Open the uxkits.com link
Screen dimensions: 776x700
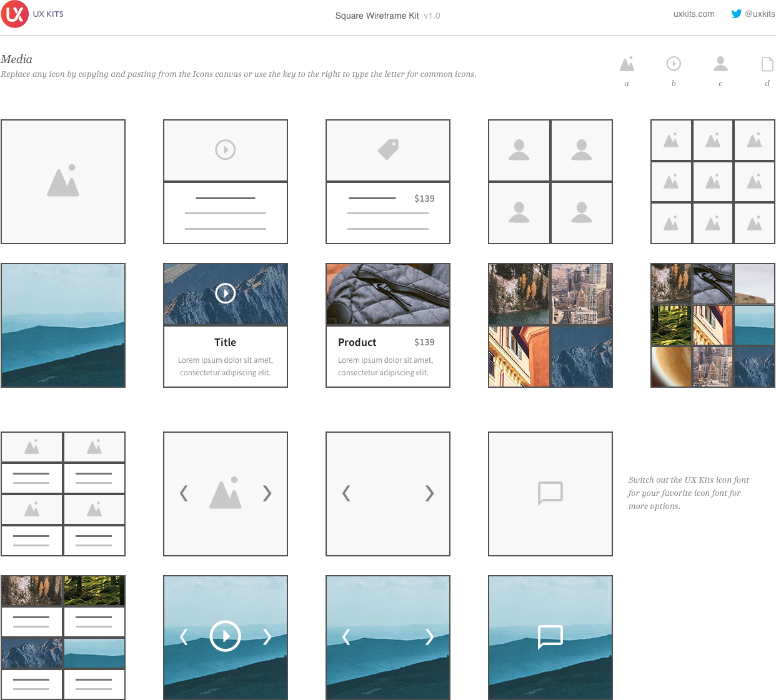694,14
